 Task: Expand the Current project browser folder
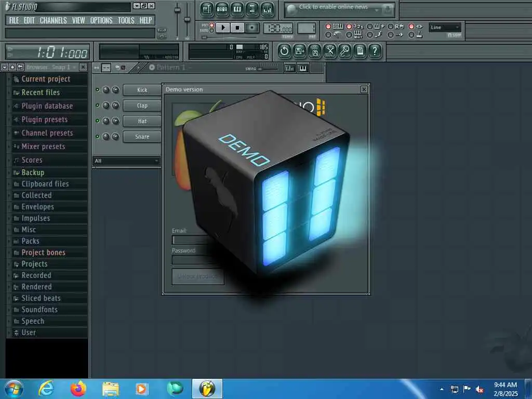coord(49,79)
